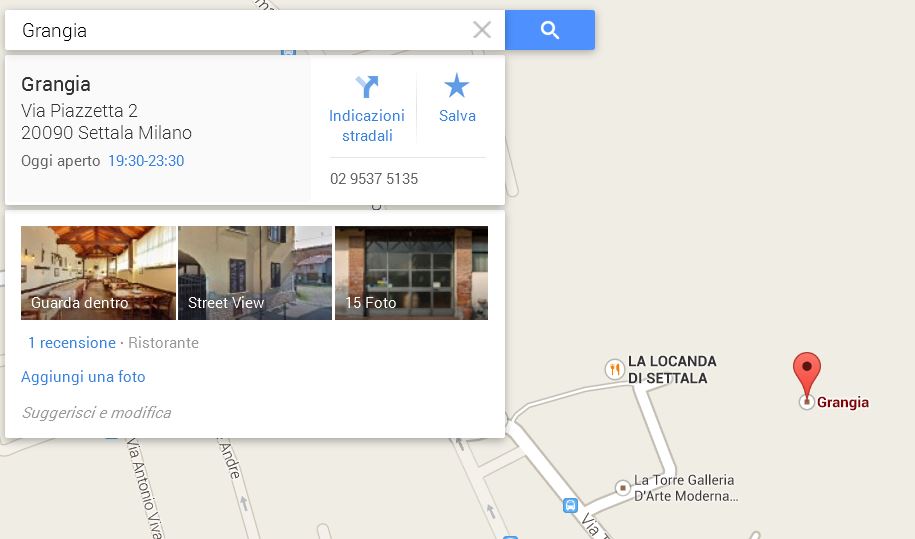Click the blue search magnifier button
This screenshot has width=915, height=539.
550,30
